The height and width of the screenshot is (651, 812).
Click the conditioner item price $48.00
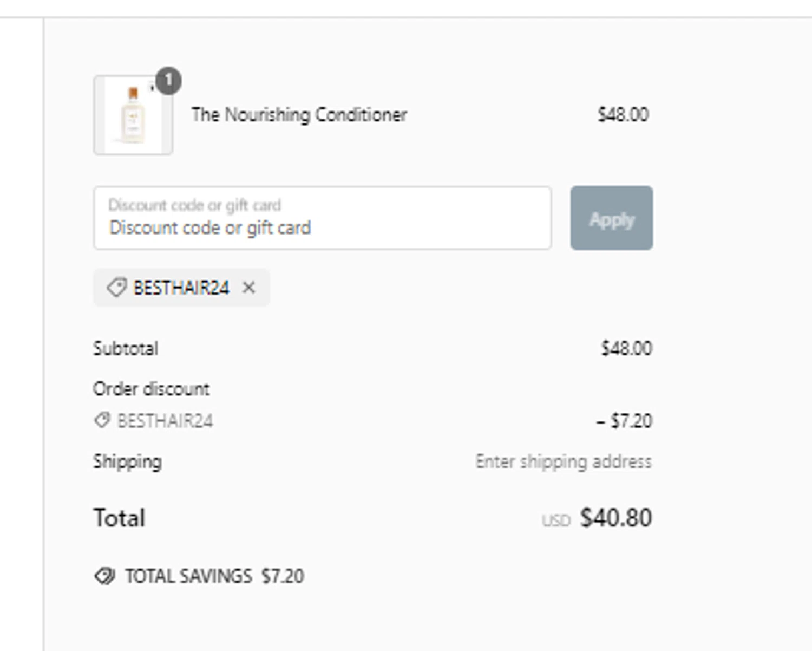(623, 115)
